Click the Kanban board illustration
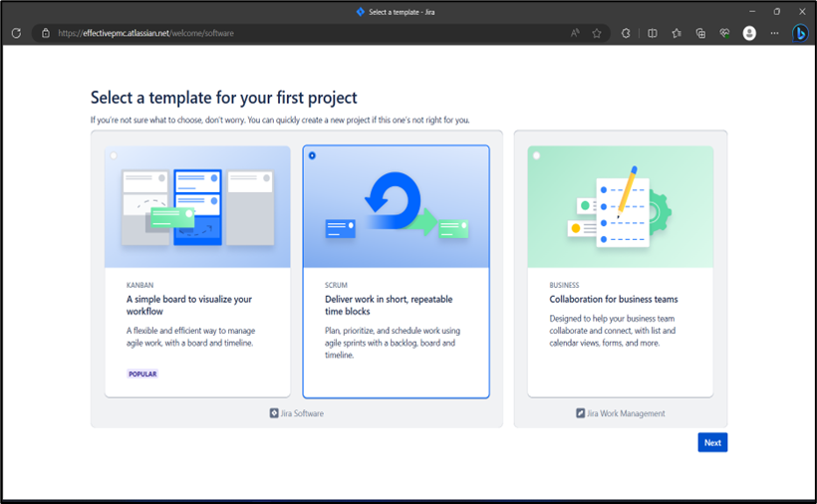 coord(197,207)
